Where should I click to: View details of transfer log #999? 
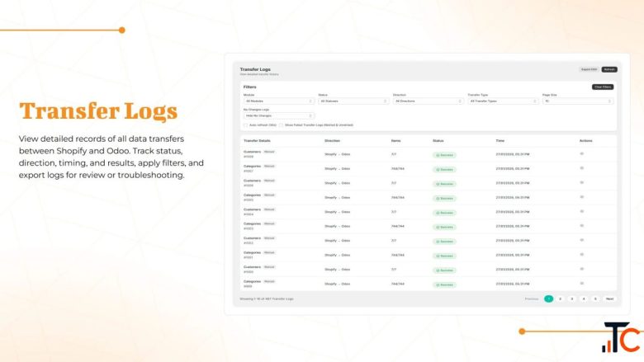581,284
